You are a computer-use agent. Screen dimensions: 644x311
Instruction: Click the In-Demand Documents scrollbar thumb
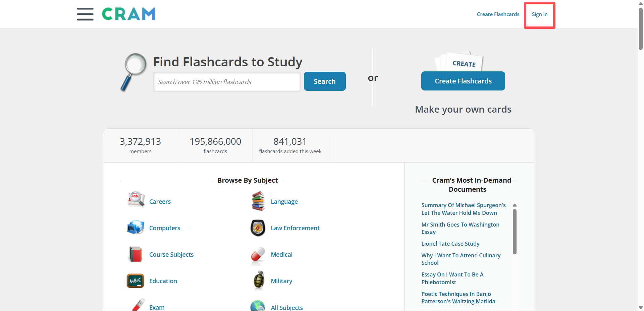515,232
